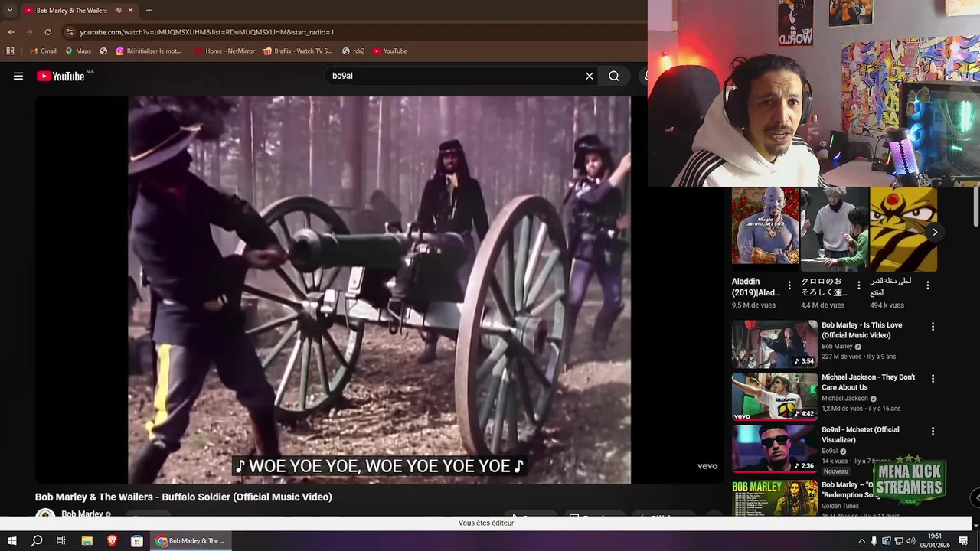Launch Brave browser from the taskbar
The image size is (980, 551).
112,540
